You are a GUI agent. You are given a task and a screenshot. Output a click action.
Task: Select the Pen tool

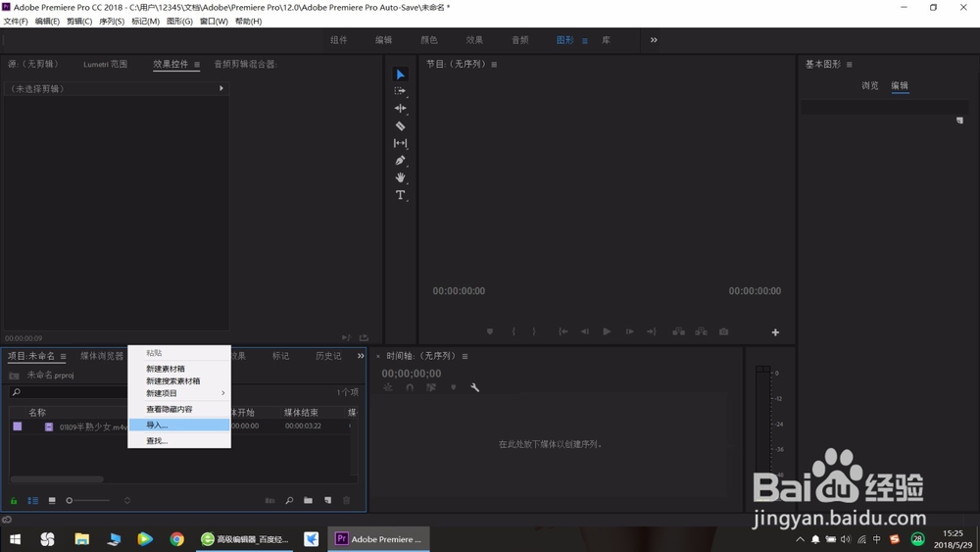click(x=400, y=161)
